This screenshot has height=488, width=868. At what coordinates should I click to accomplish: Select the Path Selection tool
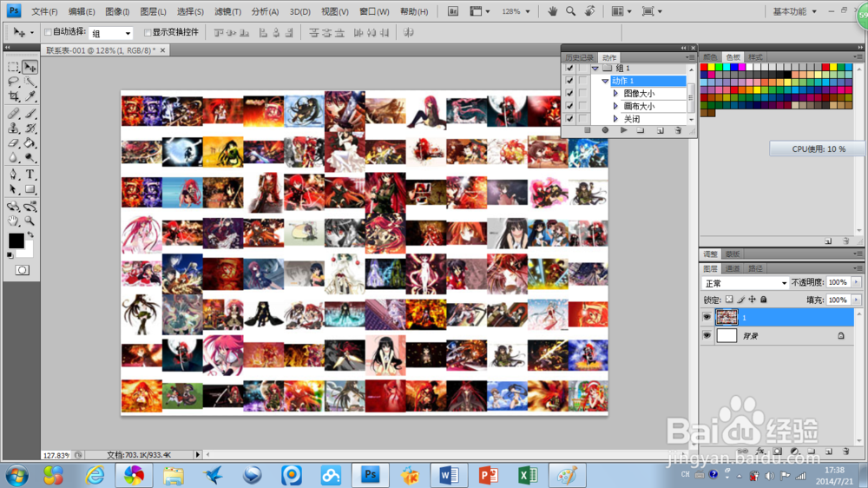[13, 189]
